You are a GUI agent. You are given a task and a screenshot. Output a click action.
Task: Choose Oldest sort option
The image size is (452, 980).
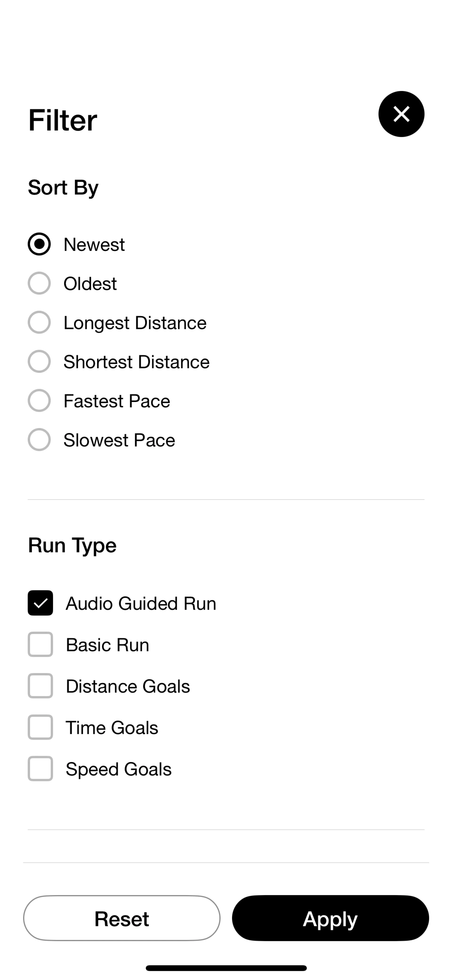[x=39, y=283]
